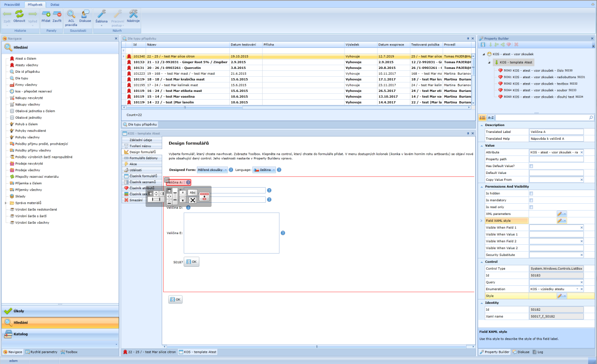Click the save icon in Property Builder toolbar
The width and height of the screenshot is (597, 364).
click(483, 44)
